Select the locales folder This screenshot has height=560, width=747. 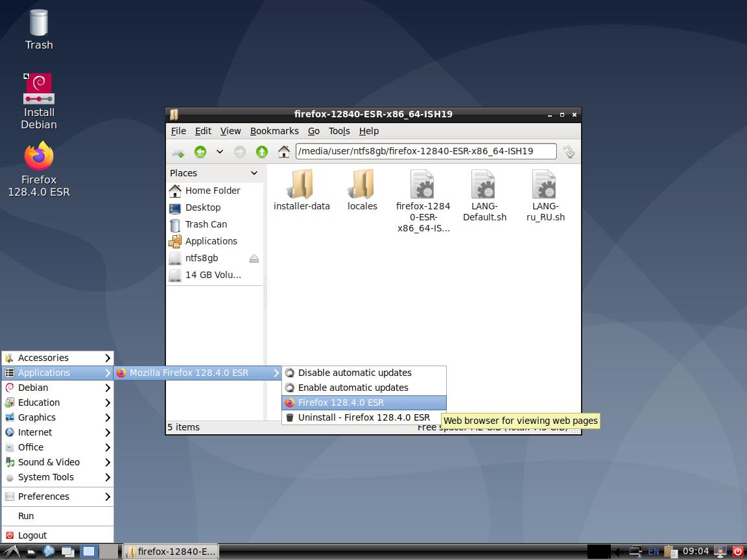pos(362,191)
